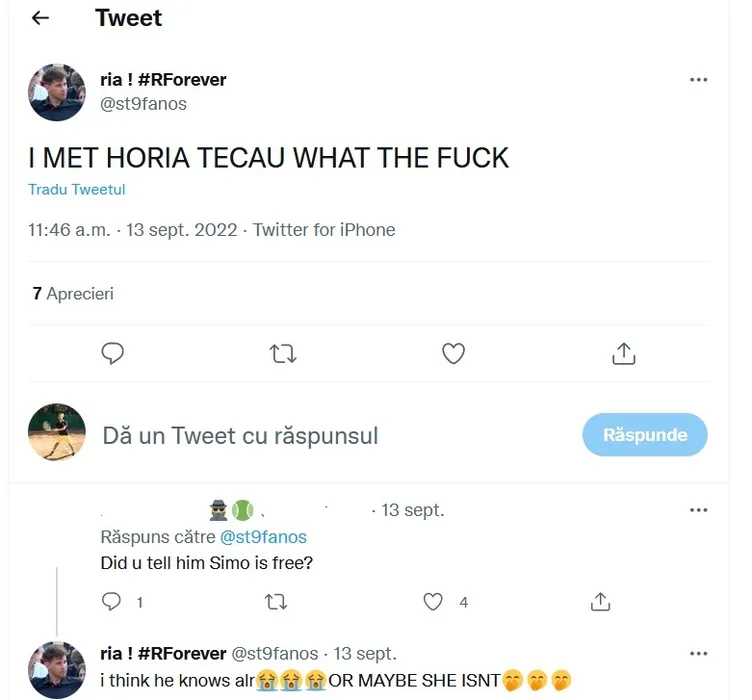This screenshot has width=752, height=700.
Task: Retweet the Simo is free reply
Action: click(277, 601)
